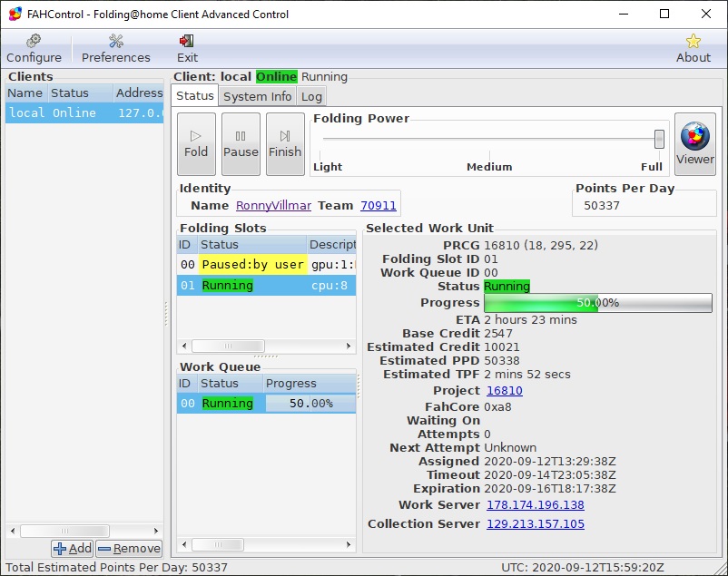Click the 50.00% work unit progress bar

598,303
